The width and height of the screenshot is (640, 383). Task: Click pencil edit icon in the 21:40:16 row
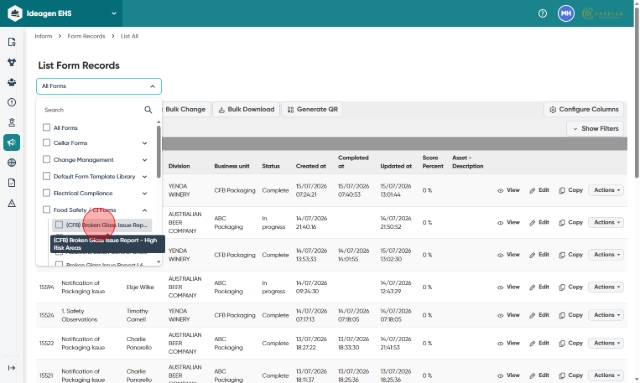click(532, 223)
